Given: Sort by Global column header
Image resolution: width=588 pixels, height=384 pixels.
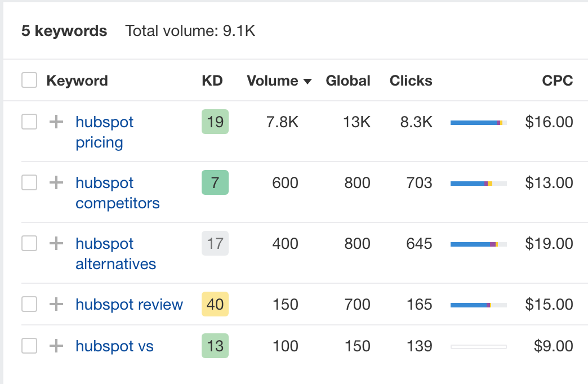Looking at the screenshot, I should 348,81.
